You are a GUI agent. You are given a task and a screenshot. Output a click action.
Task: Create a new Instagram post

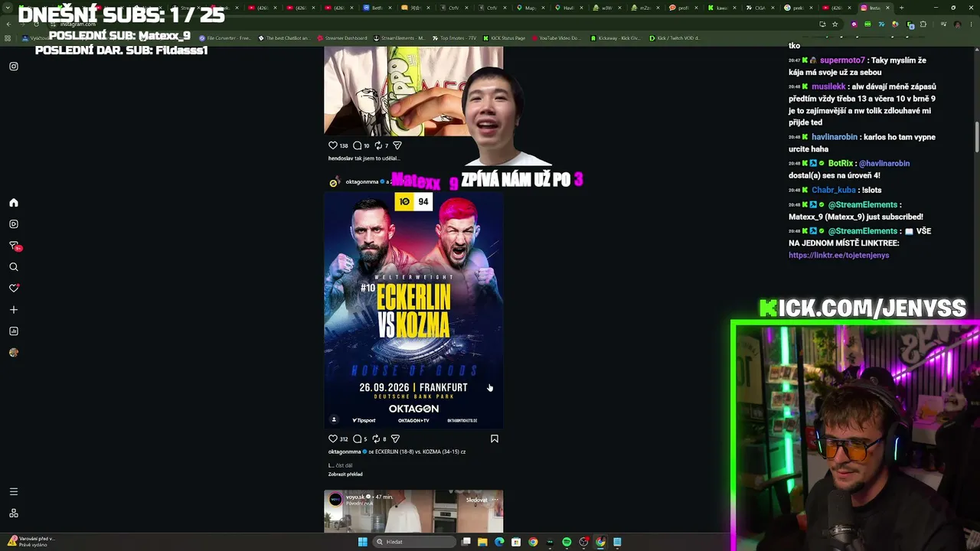click(14, 310)
